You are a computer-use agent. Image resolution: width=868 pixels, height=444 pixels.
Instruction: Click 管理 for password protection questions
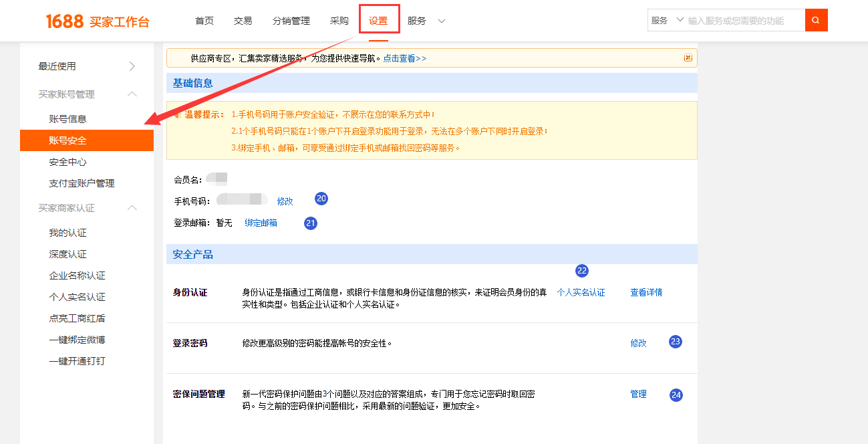[x=637, y=394]
